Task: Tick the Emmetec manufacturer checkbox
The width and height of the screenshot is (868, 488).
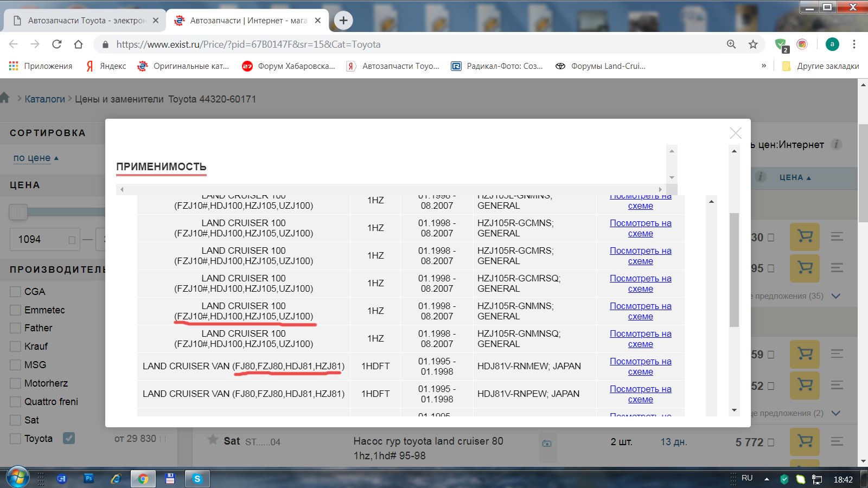Action: (15, 310)
